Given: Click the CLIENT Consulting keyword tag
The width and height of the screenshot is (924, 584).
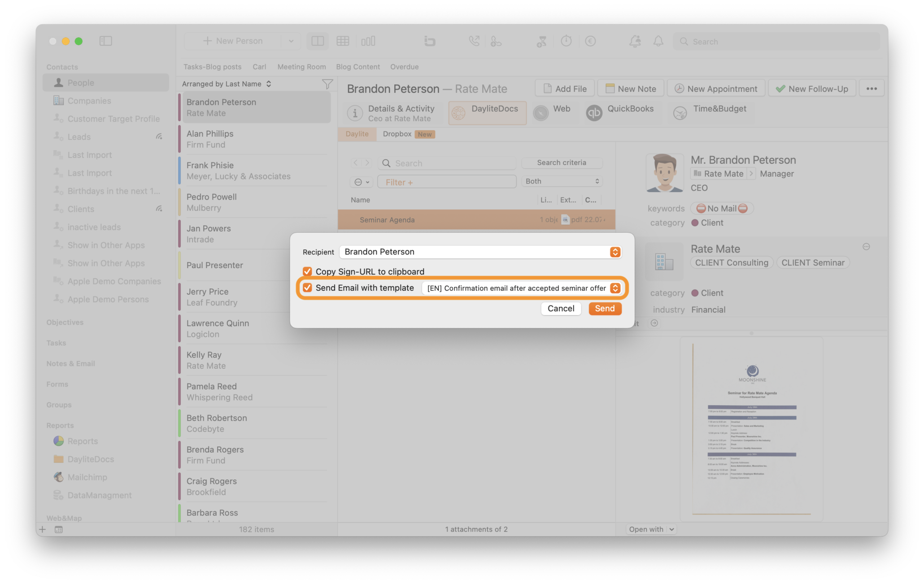Looking at the screenshot, I should point(732,263).
